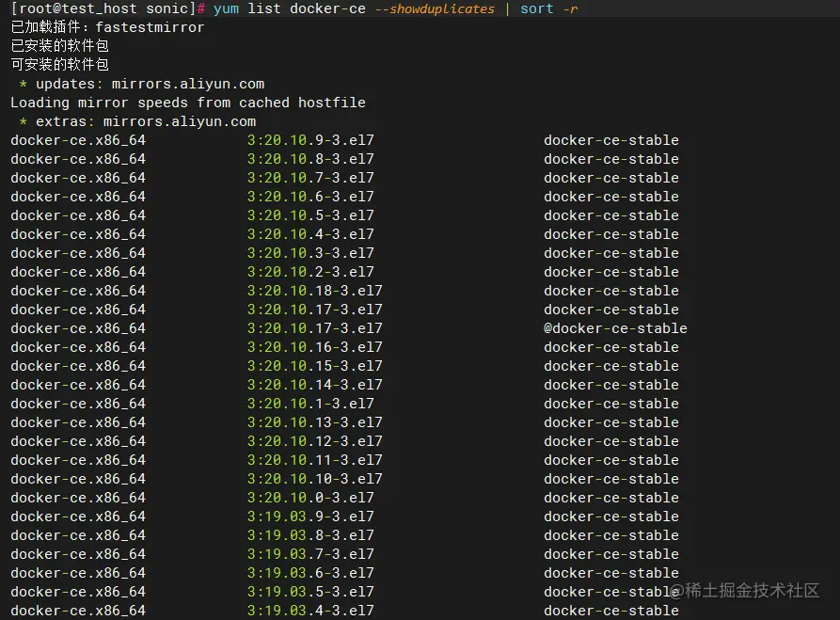840x620 pixels.
Task: Click version "3:20.10.1-3.el7"
Action: pyautogui.click(x=310, y=404)
